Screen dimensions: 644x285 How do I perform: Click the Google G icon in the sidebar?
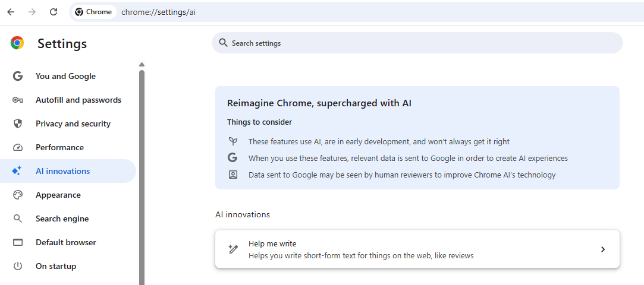tap(18, 76)
